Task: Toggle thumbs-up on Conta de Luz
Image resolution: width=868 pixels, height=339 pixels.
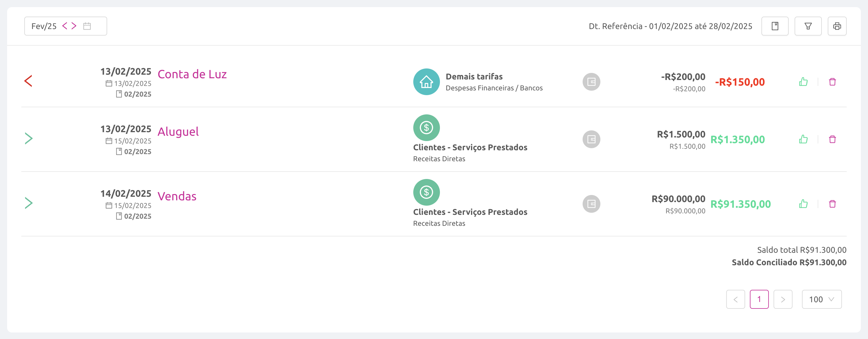Action: pos(803,81)
